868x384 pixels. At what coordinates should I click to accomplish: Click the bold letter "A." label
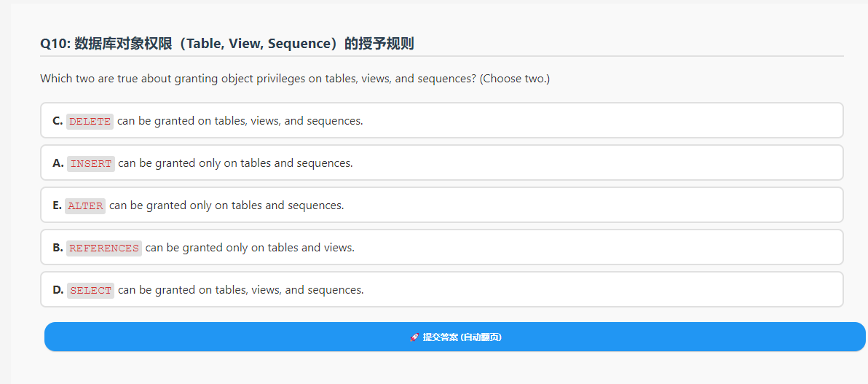pos(58,163)
